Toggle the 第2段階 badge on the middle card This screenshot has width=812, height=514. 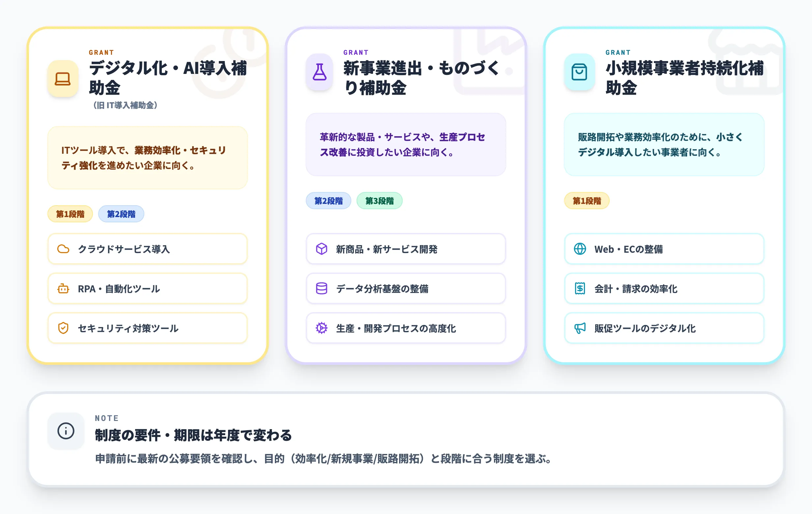(x=329, y=201)
